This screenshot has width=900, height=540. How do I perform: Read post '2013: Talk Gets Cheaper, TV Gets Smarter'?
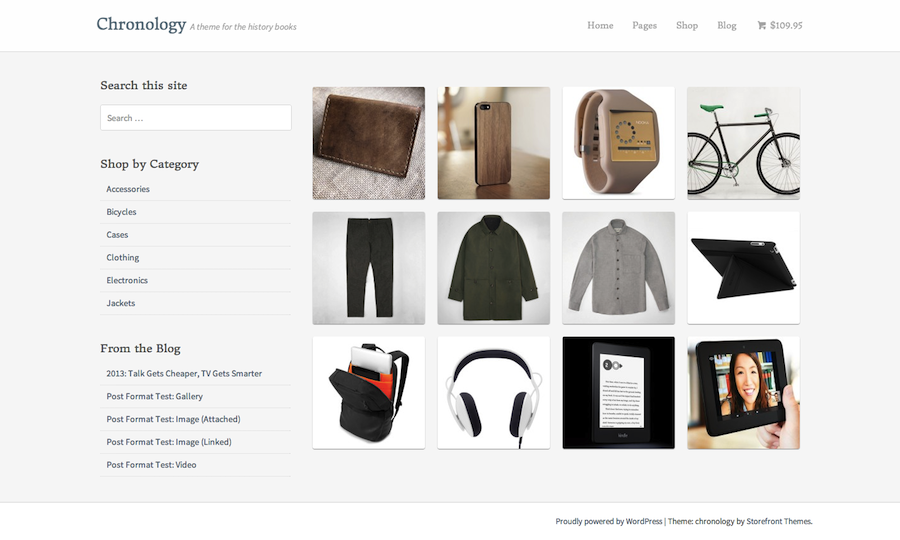point(184,374)
